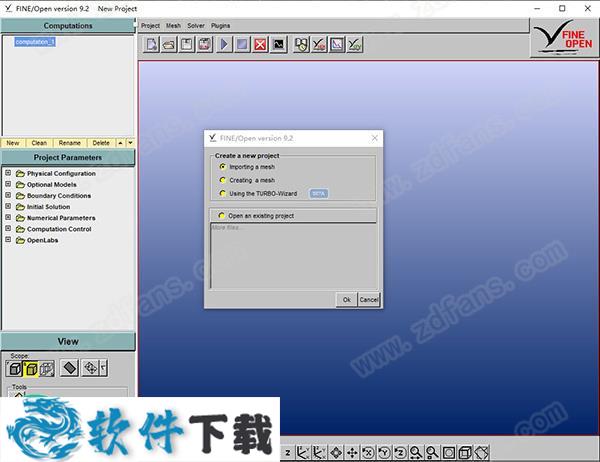600x462 pixels.
Task: Select computation_1 in the Computations list
Action: (35, 42)
